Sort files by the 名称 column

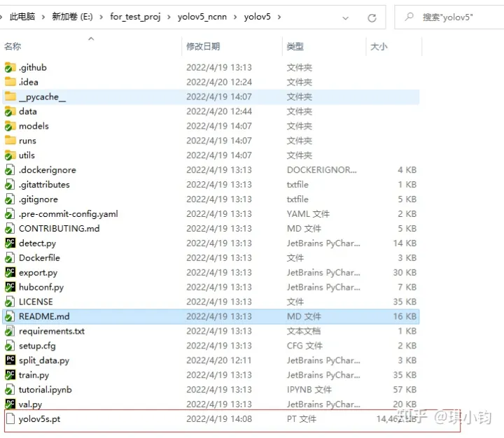13,47
